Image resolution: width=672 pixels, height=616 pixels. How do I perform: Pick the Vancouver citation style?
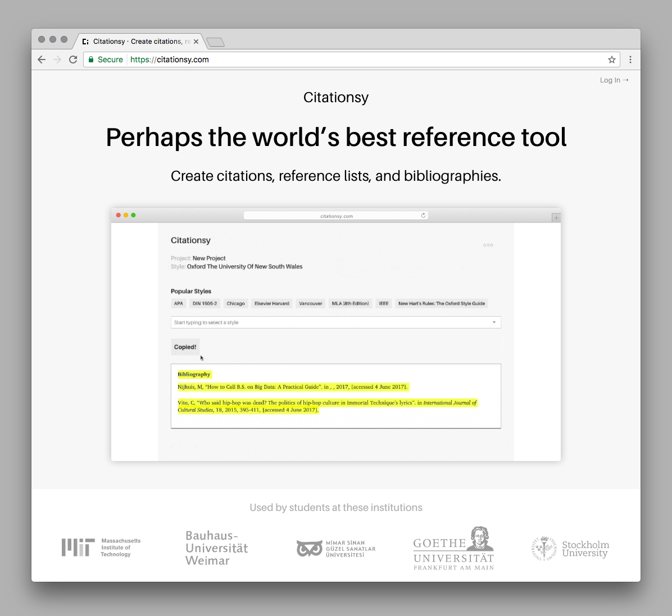310,303
